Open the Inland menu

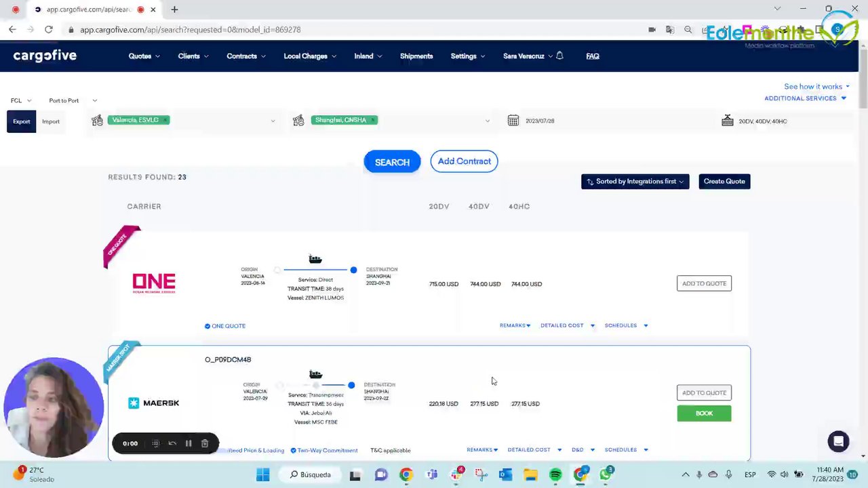[368, 56]
